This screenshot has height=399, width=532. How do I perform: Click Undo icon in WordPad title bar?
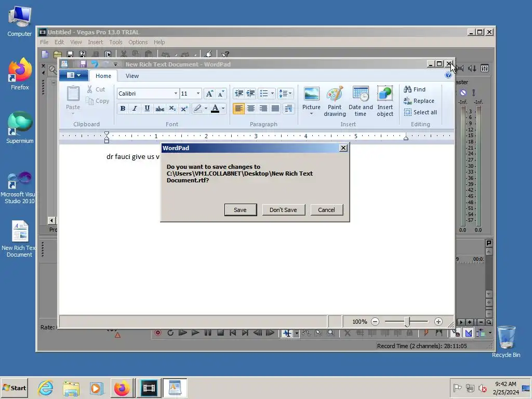click(95, 64)
